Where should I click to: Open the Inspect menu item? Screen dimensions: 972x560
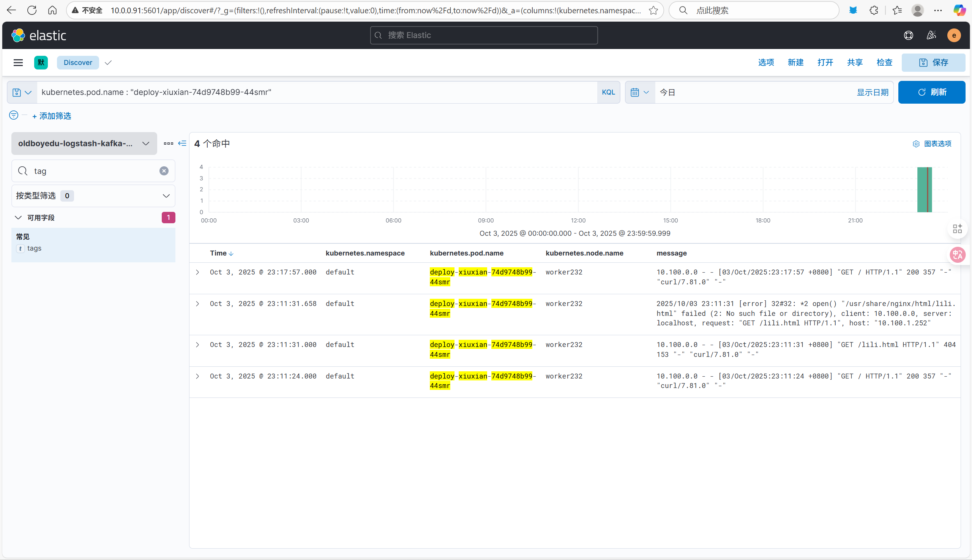(x=884, y=63)
